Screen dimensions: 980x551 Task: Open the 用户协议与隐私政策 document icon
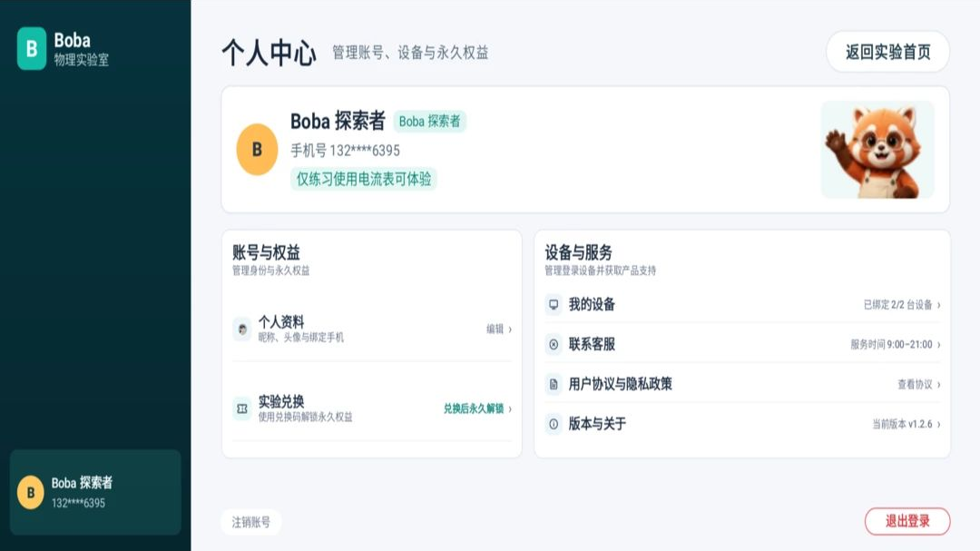tap(554, 384)
